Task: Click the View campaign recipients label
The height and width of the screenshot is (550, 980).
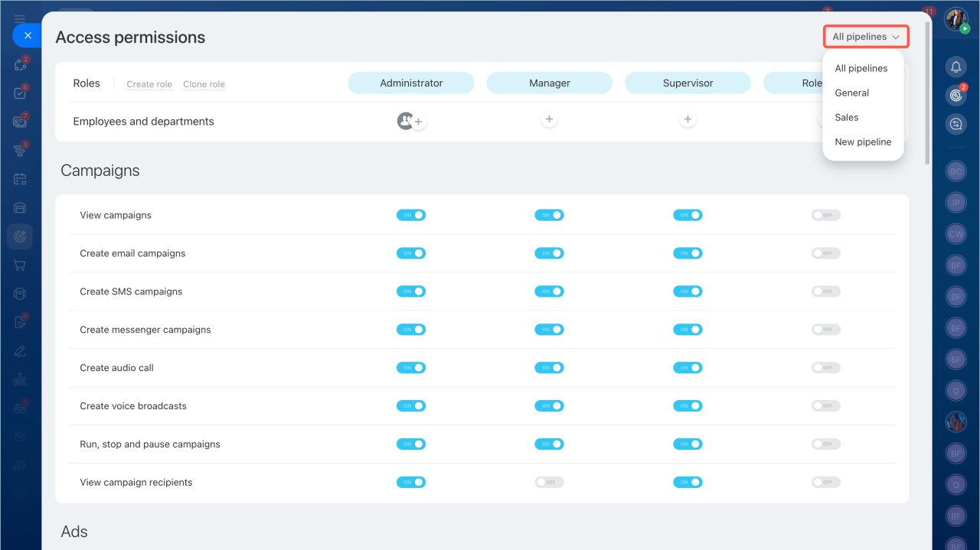Action: (x=136, y=483)
